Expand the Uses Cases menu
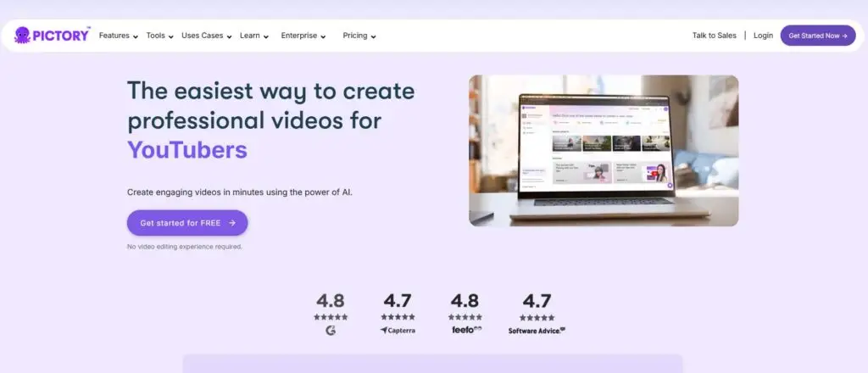 coord(206,36)
